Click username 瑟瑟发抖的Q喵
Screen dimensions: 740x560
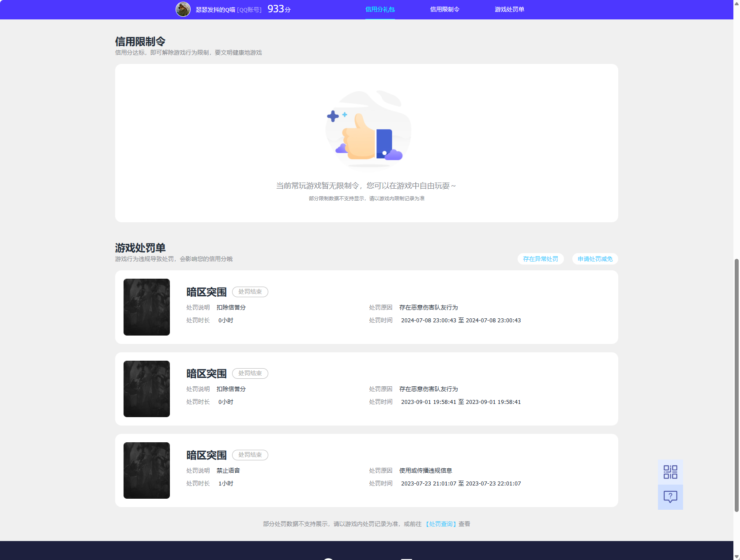pyautogui.click(x=215, y=10)
